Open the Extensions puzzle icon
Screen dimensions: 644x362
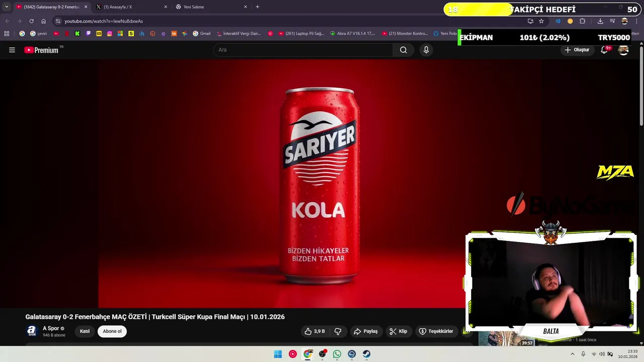coord(583,21)
